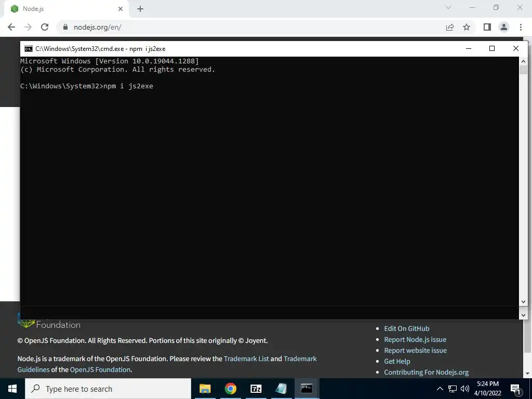Open Edit On GitHub link
This screenshot has height=399, width=532.
(406, 328)
